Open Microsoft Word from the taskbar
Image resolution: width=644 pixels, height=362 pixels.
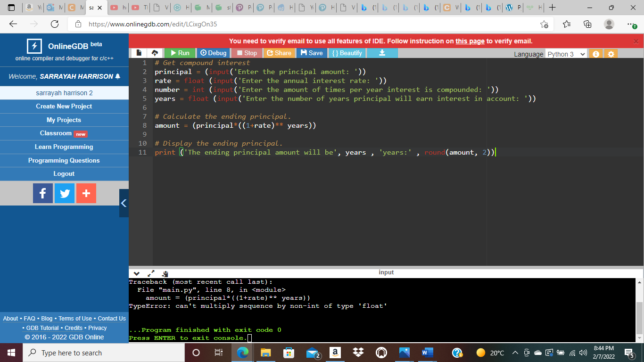(x=427, y=353)
